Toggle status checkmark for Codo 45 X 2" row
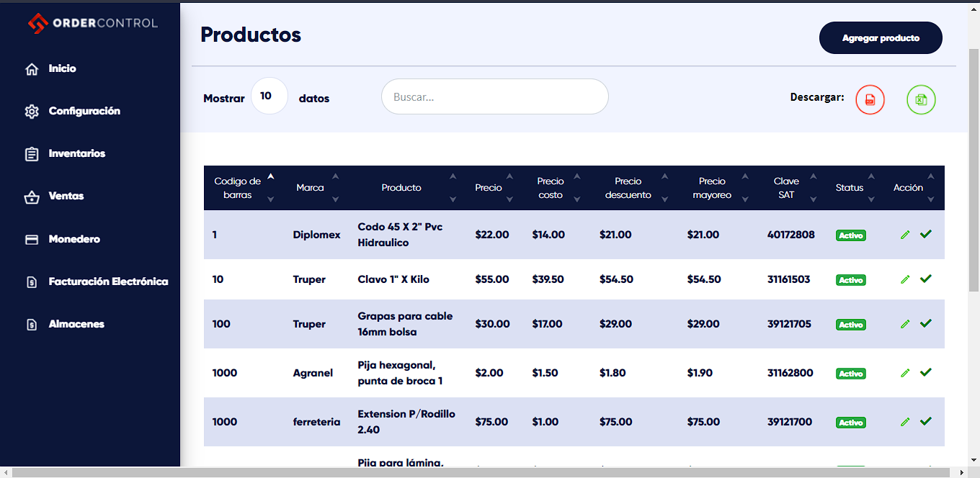Image resolution: width=980 pixels, height=478 pixels. click(926, 234)
